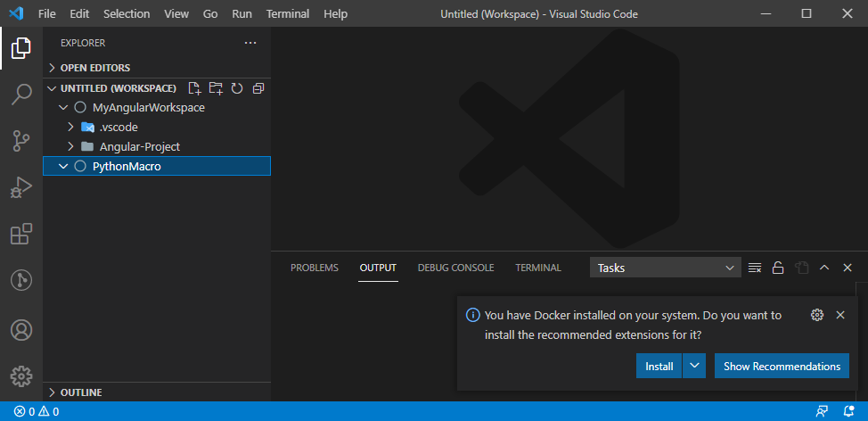Collapse the Untitled (Workspace) section
This screenshot has width=868, height=421.
tap(53, 88)
